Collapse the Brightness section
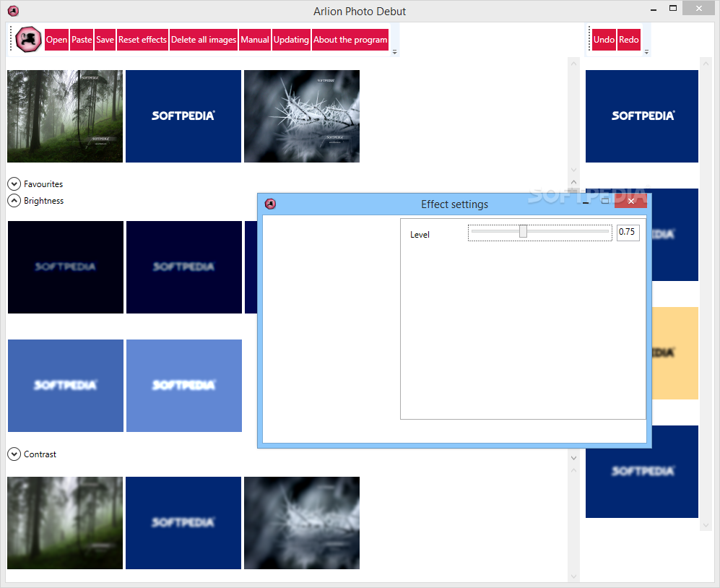The width and height of the screenshot is (720, 588). pyautogui.click(x=14, y=201)
